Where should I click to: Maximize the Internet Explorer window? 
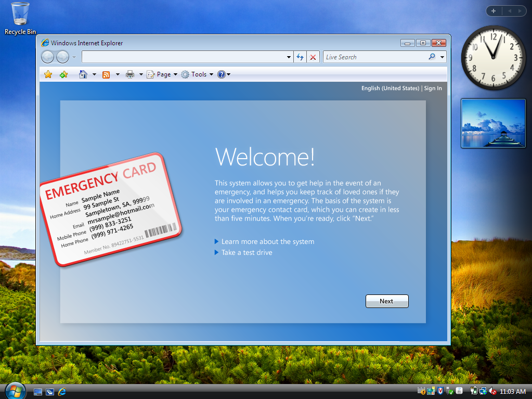coord(423,43)
